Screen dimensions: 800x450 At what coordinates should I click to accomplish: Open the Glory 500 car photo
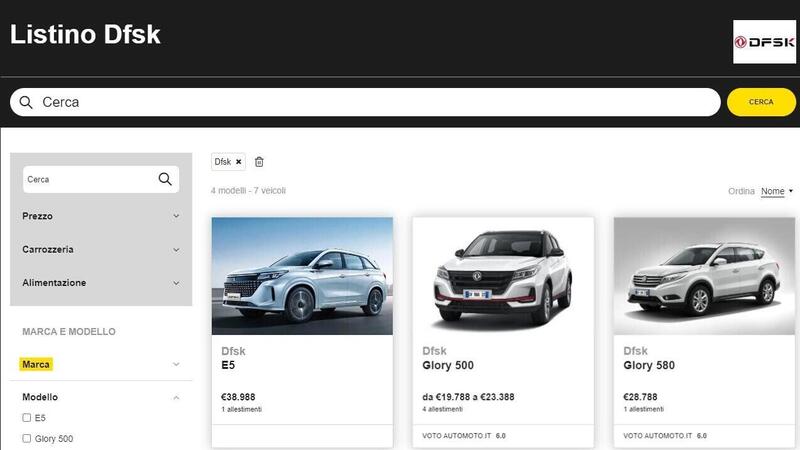pos(503,276)
